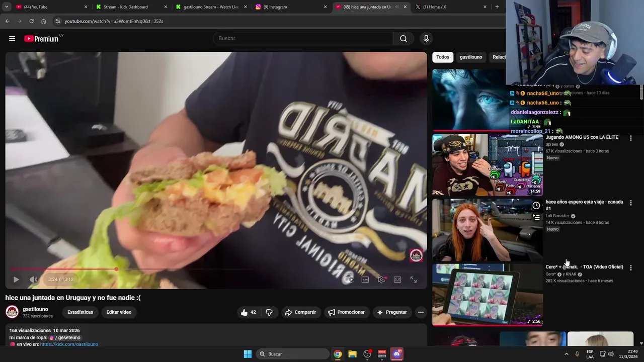Click the Promocionar button
This screenshot has width=644, height=362.
point(346,312)
